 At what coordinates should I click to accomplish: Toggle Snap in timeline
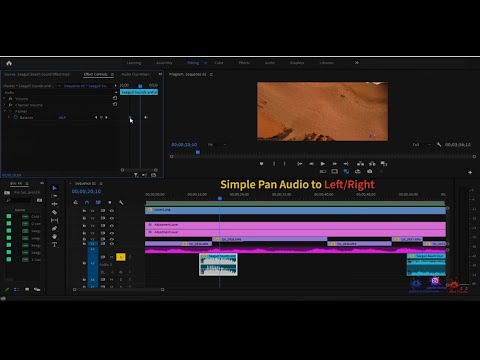(x=87, y=203)
